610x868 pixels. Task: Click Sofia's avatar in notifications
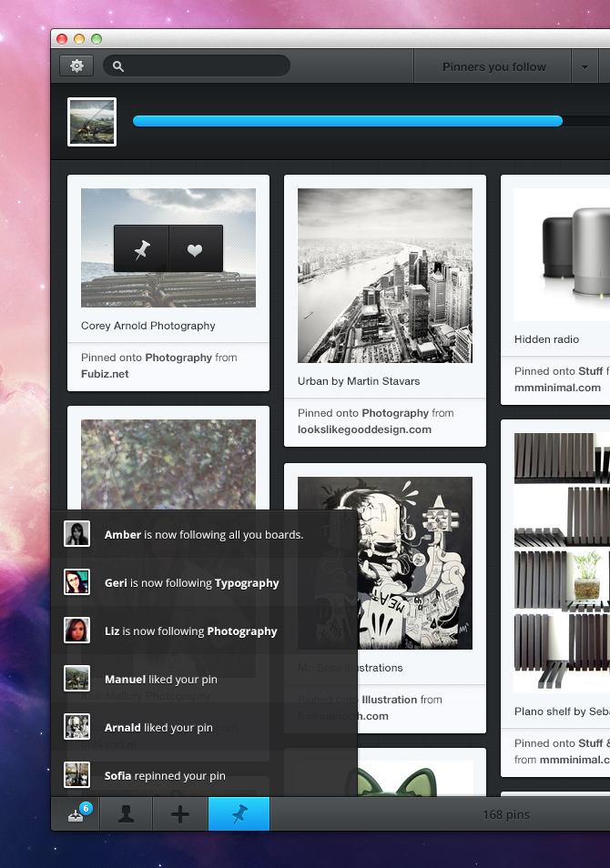click(77, 775)
